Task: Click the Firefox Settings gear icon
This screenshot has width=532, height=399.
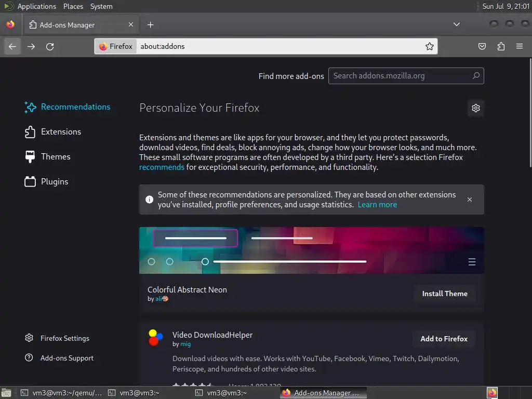Action: tap(29, 338)
